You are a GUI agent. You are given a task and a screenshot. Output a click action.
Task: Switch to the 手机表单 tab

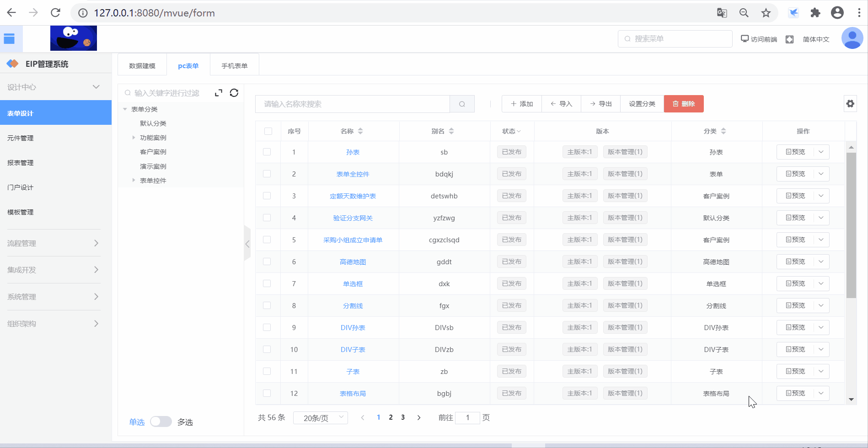[x=234, y=66]
